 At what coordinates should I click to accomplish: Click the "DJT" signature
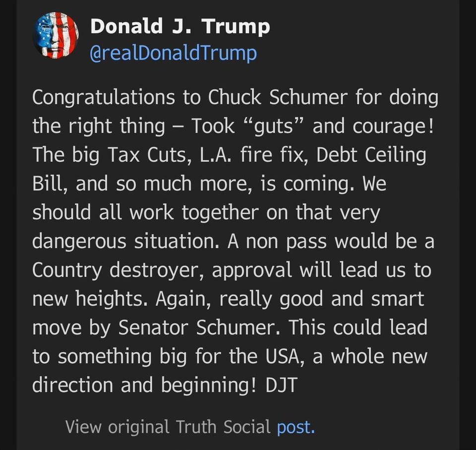279,386
